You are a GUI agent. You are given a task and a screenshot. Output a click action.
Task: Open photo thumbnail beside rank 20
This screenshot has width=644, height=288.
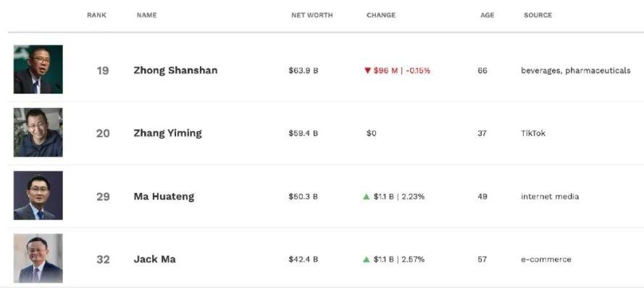[x=38, y=132]
